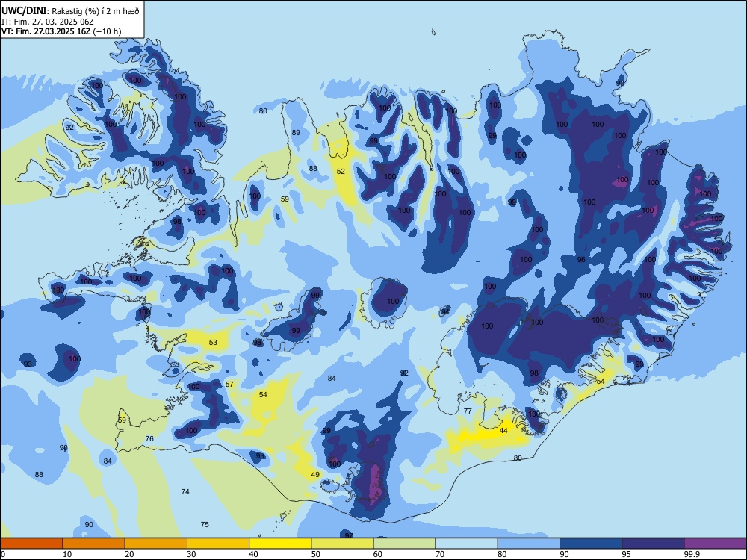Click the humidity value 77 on the map
The height and width of the screenshot is (560, 747).
click(x=468, y=411)
